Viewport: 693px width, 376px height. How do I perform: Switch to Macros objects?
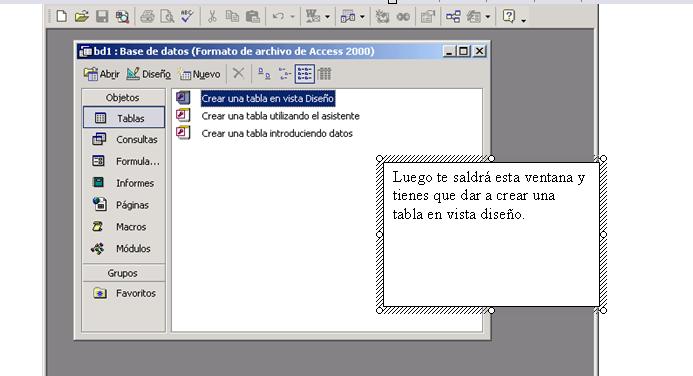[124, 227]
